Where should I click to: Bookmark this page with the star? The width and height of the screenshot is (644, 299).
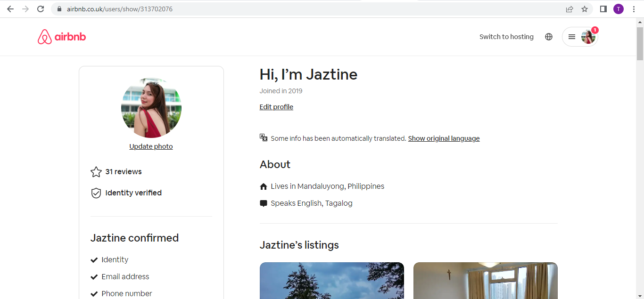point(585,9)
